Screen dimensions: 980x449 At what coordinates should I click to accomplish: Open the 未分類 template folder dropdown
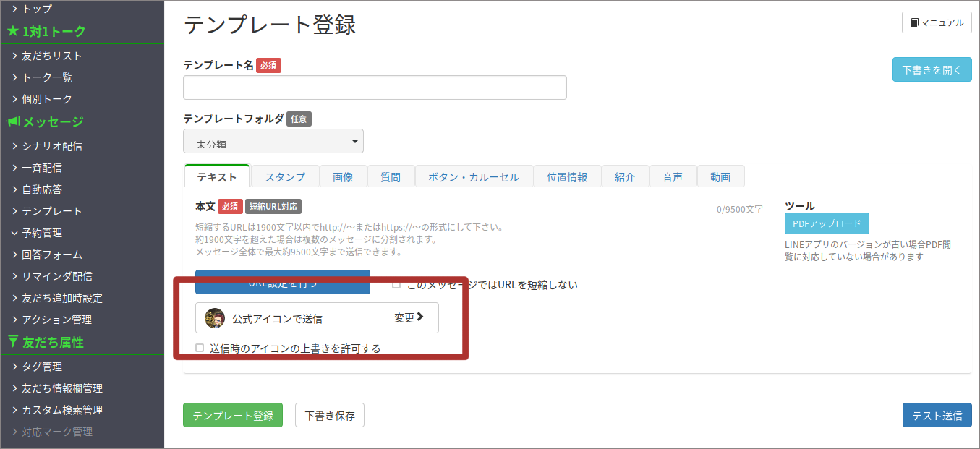(x=273, y=141)
